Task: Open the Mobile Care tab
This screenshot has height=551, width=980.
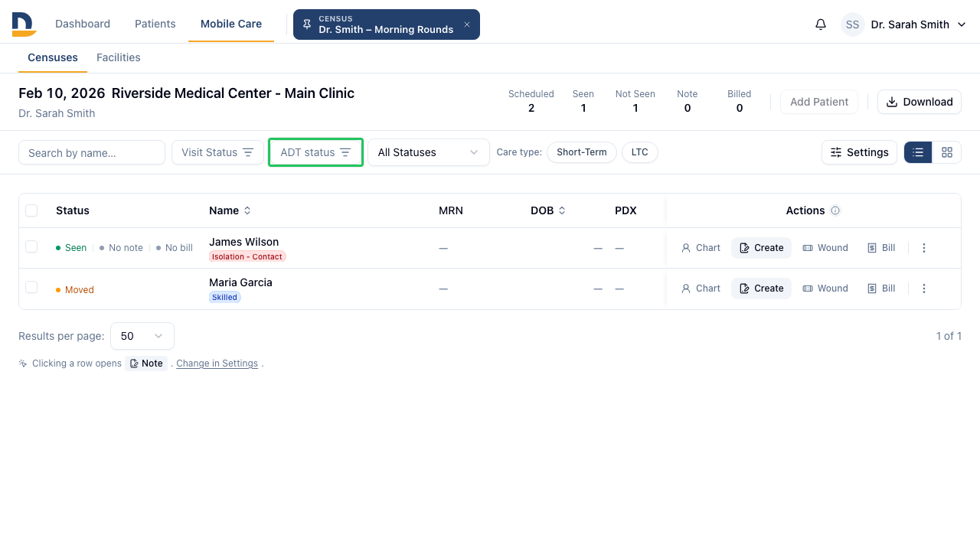Action: (x=231, y=24)
